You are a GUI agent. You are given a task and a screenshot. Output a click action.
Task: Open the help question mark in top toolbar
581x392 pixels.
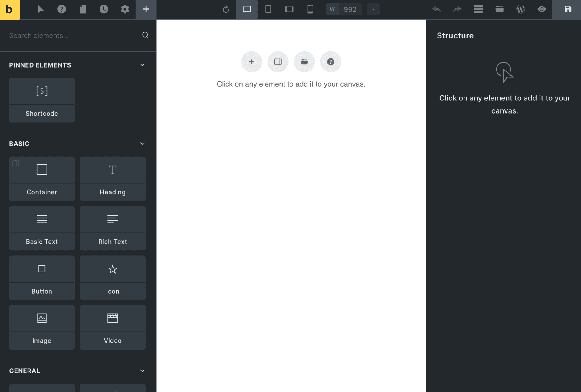pyautogui.click(x=62, y=9)
